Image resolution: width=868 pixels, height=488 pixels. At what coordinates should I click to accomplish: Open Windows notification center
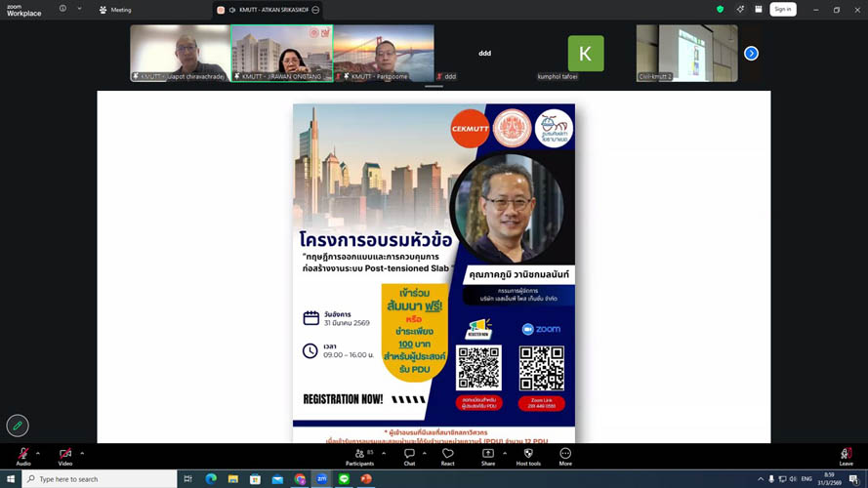[854, 479]
